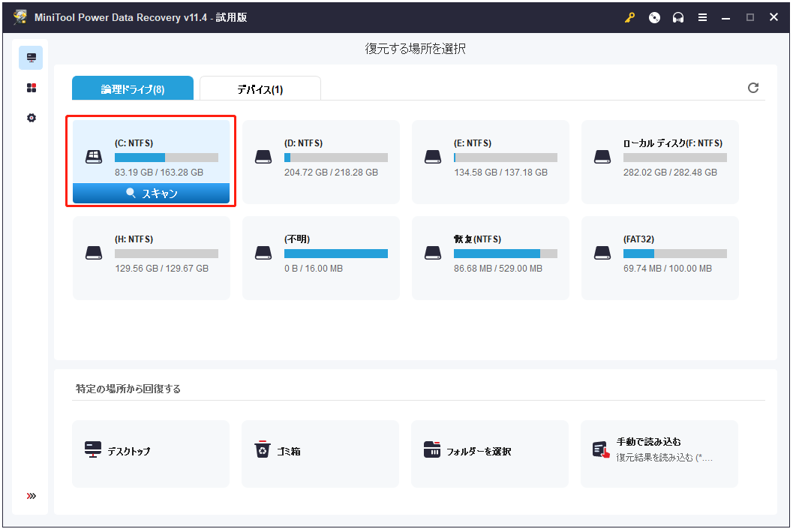Choose フォルダーを選択 option
793x532 pixels.
[x=490, y=454]
